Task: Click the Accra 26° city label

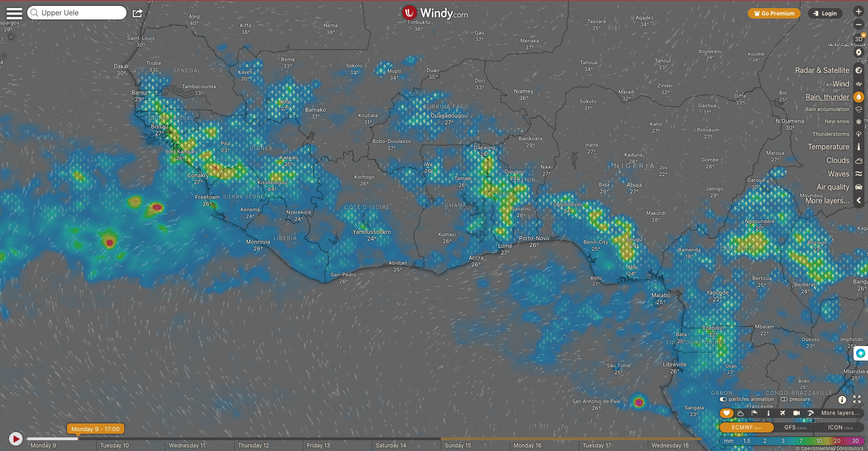Action: (476, 261)
